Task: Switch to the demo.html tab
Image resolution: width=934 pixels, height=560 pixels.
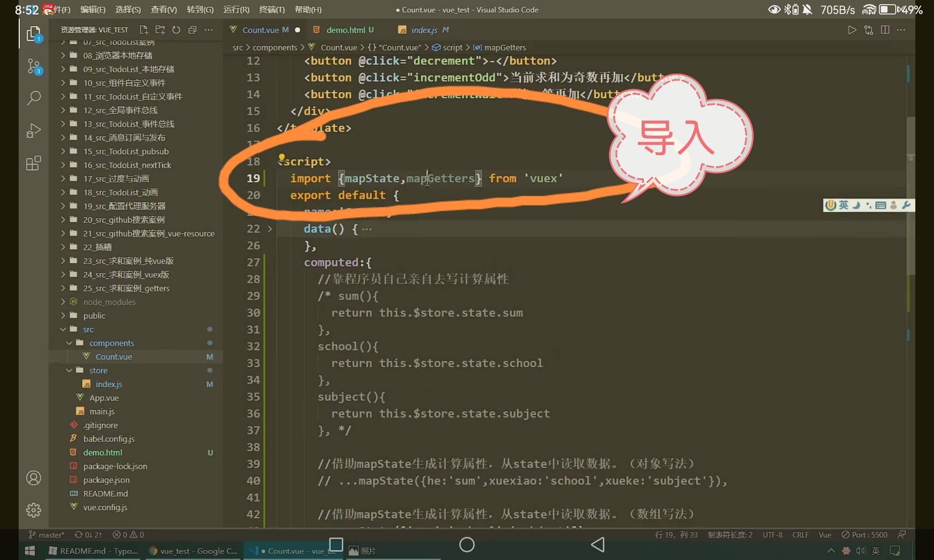Action: tap(345, 30)
